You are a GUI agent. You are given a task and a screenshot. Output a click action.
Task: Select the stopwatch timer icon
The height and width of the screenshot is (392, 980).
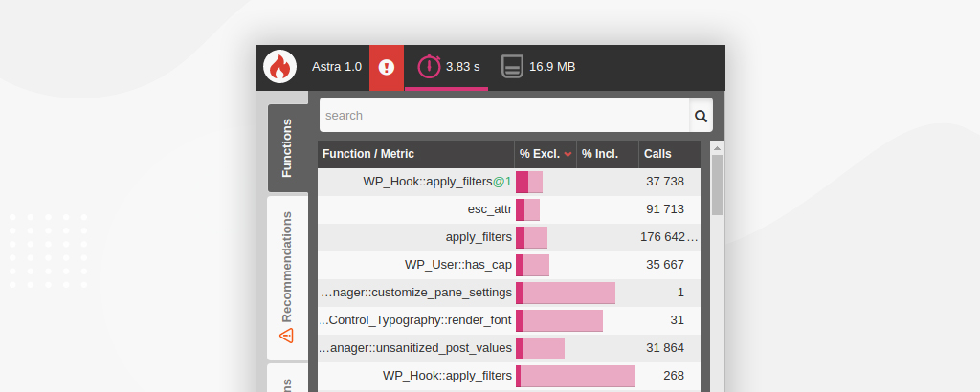pyautogui.click(x=430, y=66)
